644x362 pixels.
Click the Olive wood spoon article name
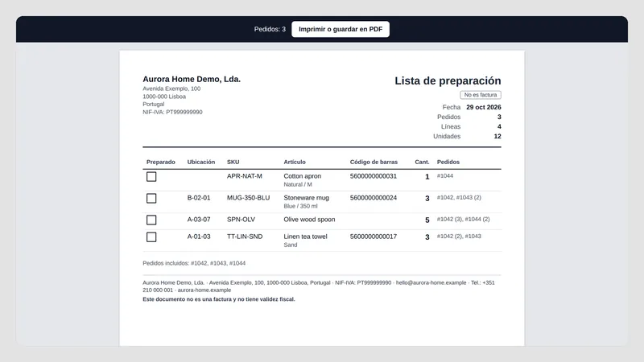[309, 220]
